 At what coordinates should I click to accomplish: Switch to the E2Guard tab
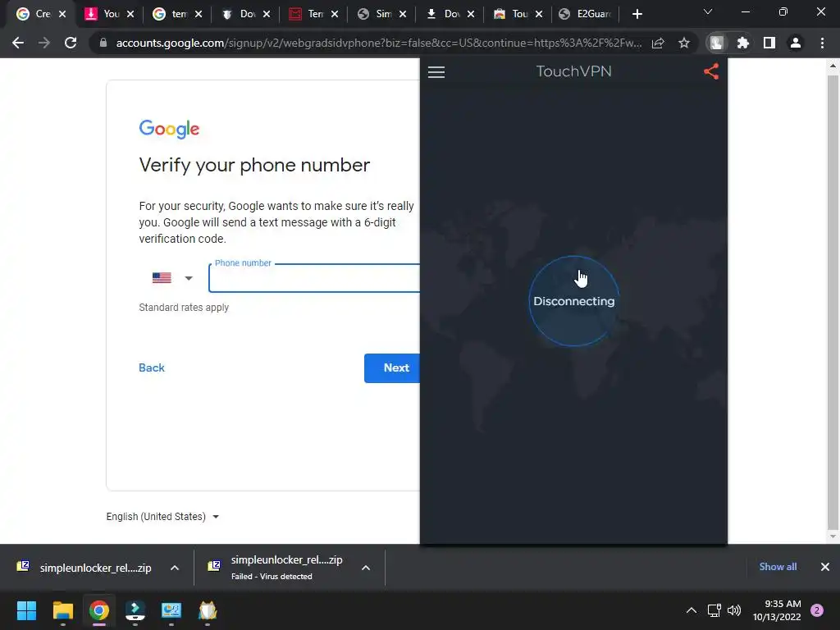click(x=585, y=14)
